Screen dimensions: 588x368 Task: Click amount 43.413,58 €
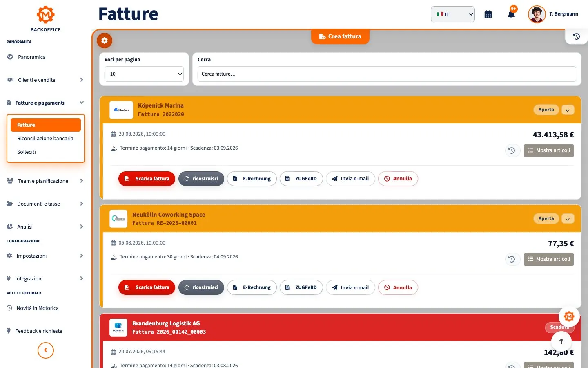[553, 135]
